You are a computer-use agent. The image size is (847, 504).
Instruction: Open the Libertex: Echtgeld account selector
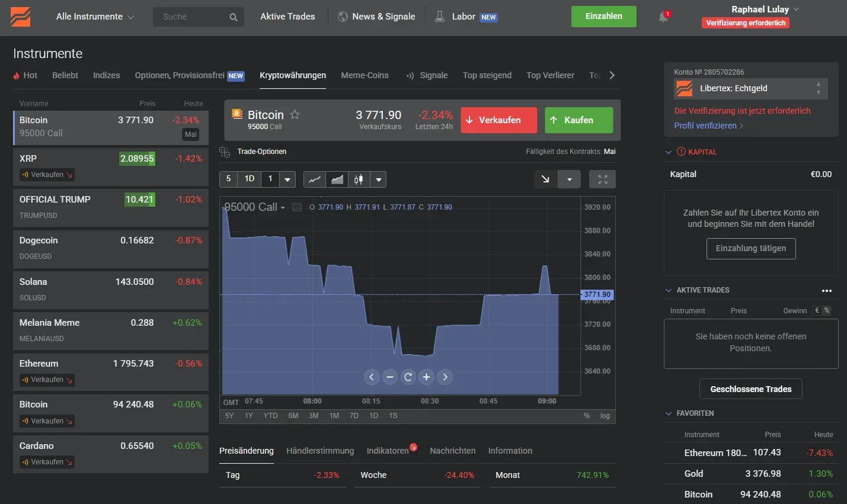(x=750, y=89)
